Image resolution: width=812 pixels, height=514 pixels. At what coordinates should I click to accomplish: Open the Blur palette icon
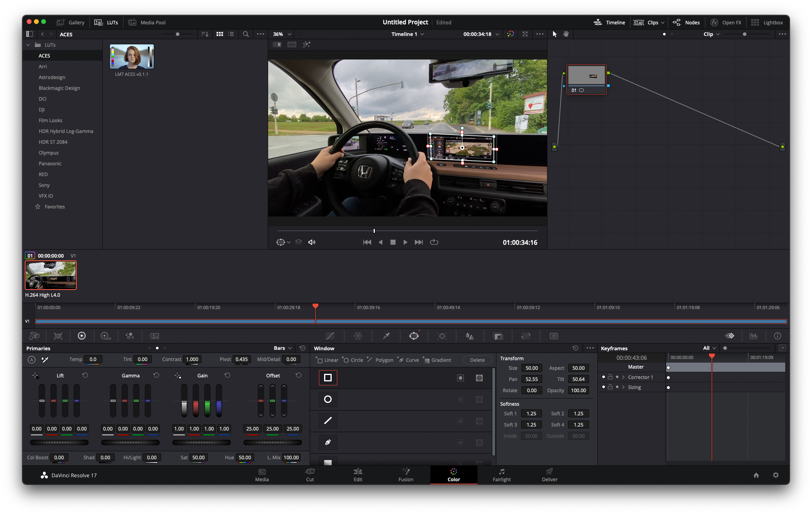click(x=470, y=336)
